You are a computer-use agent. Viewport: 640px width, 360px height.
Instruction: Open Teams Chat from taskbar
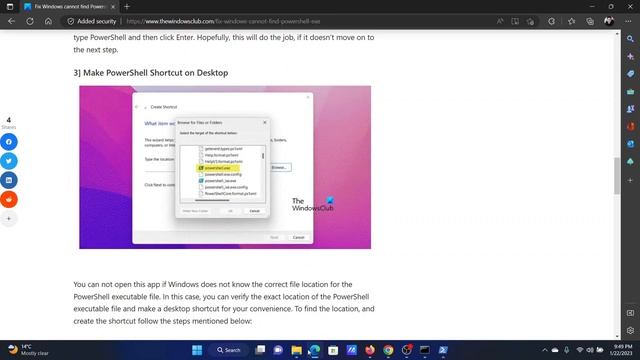[x=278, y=350]
